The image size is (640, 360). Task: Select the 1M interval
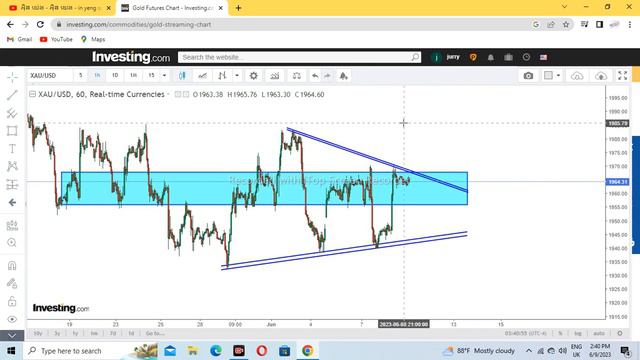click(133, 76)
